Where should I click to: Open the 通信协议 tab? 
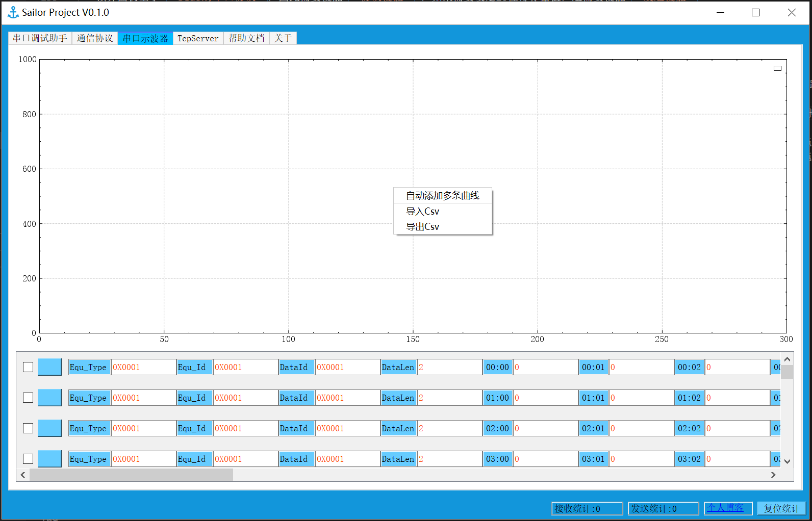pyautogui.click(x=95, y=38)
